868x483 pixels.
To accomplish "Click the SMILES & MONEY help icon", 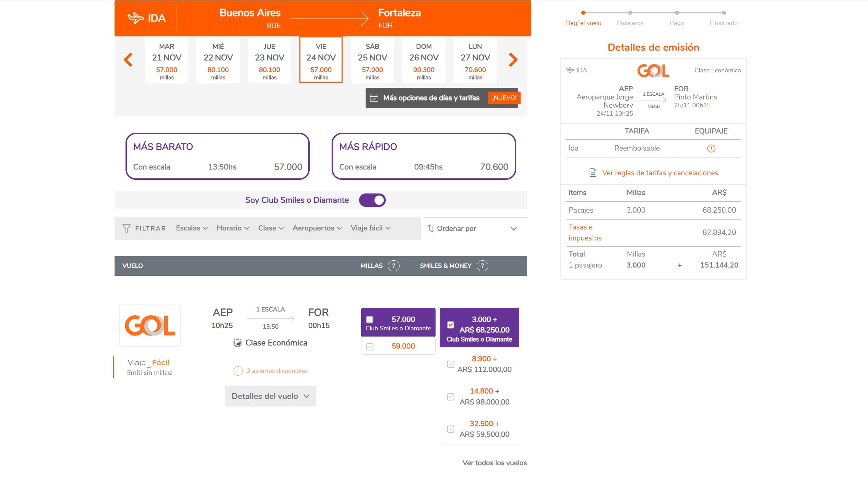I will tap(482, 266).
